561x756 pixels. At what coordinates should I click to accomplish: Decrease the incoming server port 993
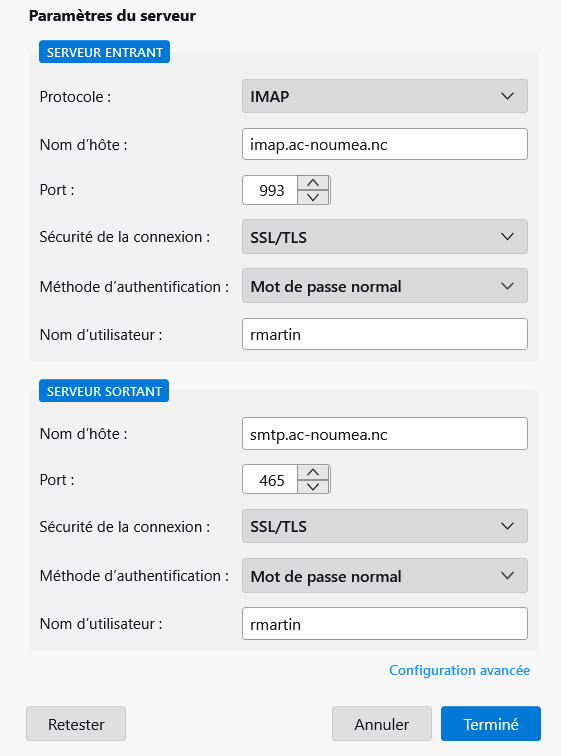pos(313,197)
